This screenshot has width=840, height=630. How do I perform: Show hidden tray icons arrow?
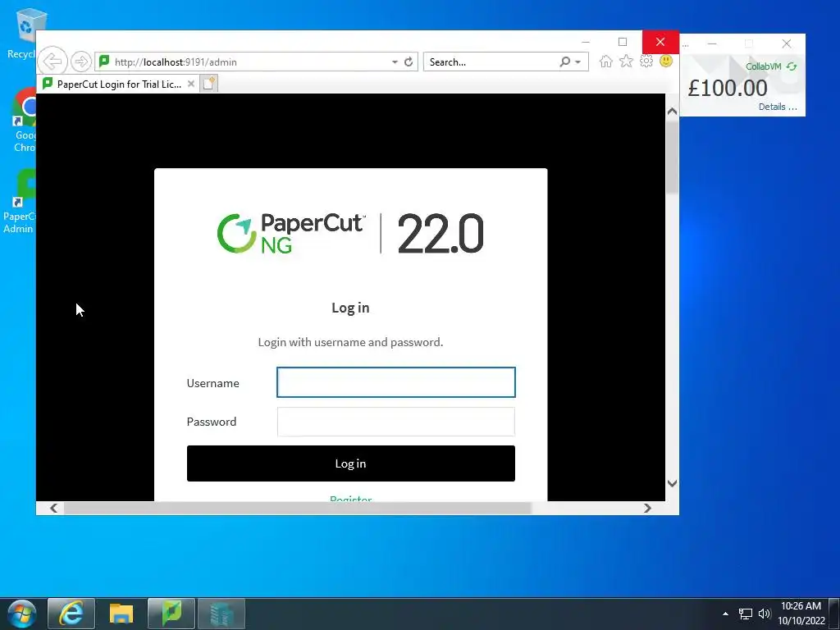click(x=725, y=614)
